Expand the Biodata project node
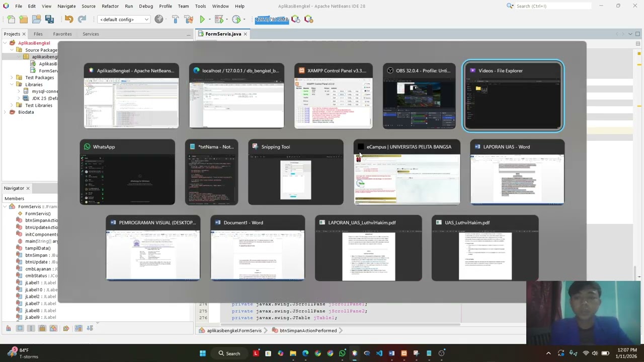 coord(5,112)
